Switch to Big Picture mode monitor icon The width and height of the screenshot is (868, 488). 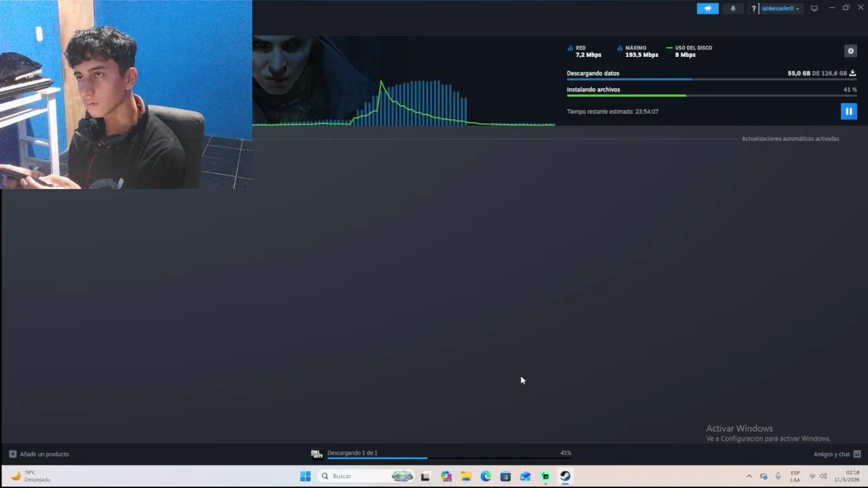pos(814,8)
